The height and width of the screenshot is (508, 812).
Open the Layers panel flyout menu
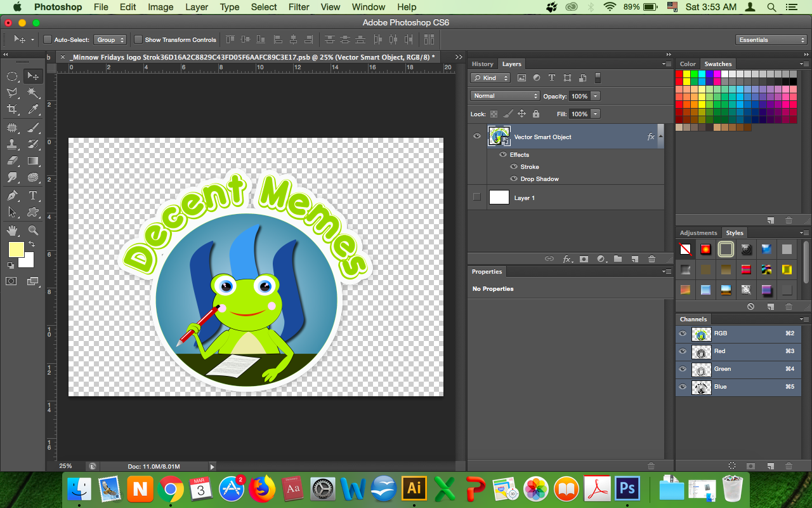(x=667, y=64)
